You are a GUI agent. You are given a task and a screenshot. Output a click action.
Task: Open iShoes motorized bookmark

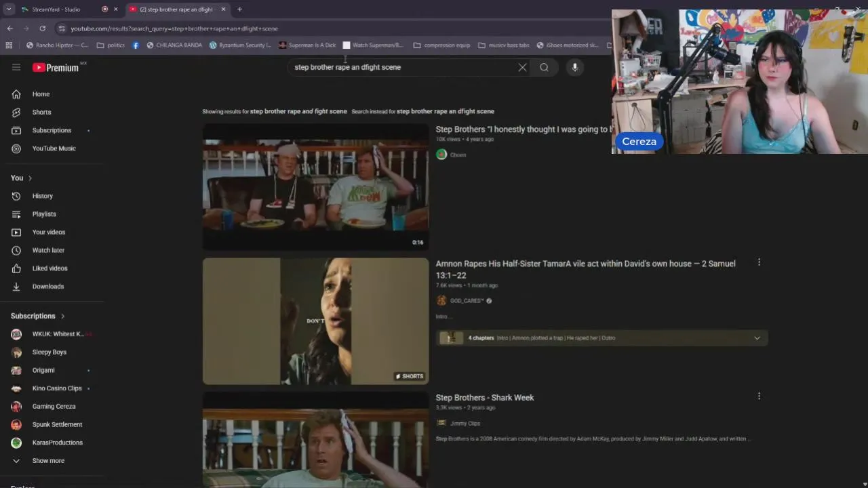(568, 45)
